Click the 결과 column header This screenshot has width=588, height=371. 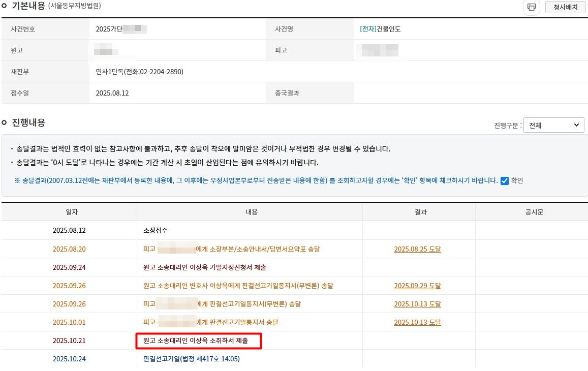(x=420, y=212)
